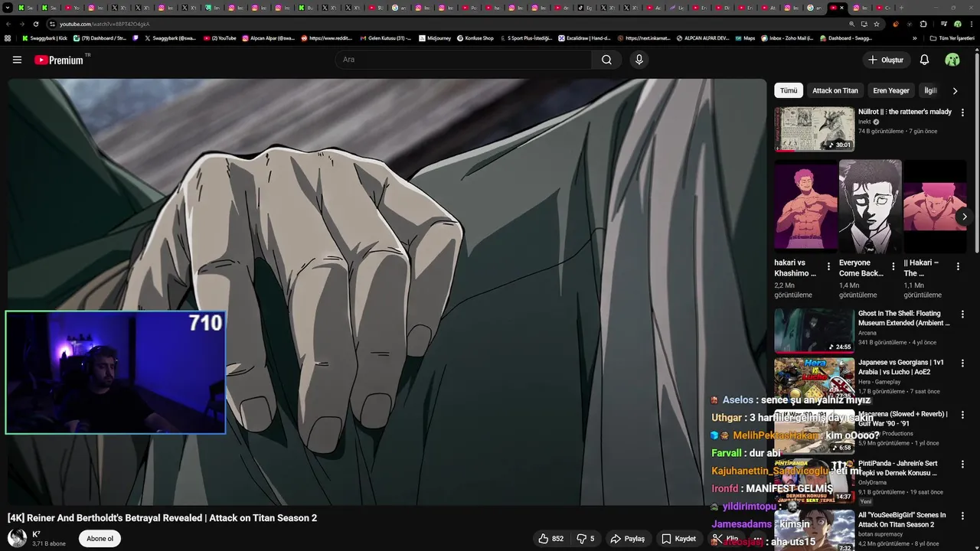Open options for Ghost In The Shell video
Screen dimensions: 980x551
point(962,314)
